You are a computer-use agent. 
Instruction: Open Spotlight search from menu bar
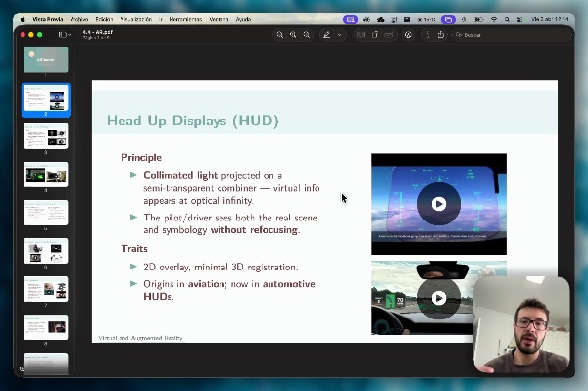tap(507, 19)
